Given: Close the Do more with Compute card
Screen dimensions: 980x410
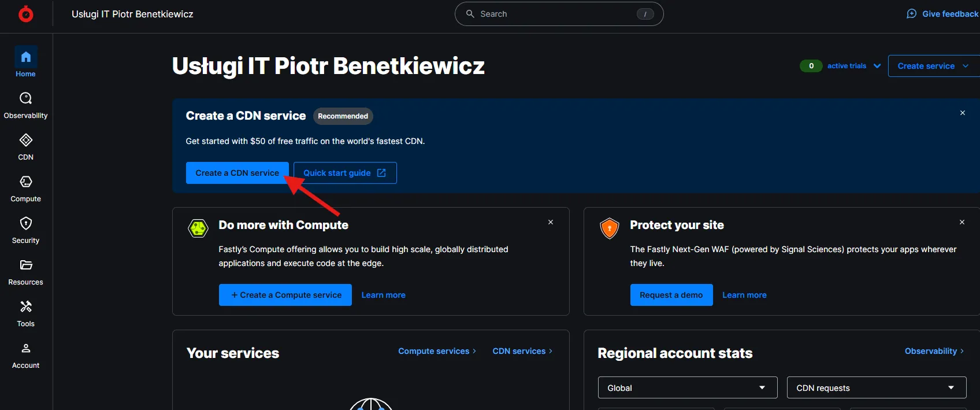Looking at the screenshot, I should (x=551, y=222).
